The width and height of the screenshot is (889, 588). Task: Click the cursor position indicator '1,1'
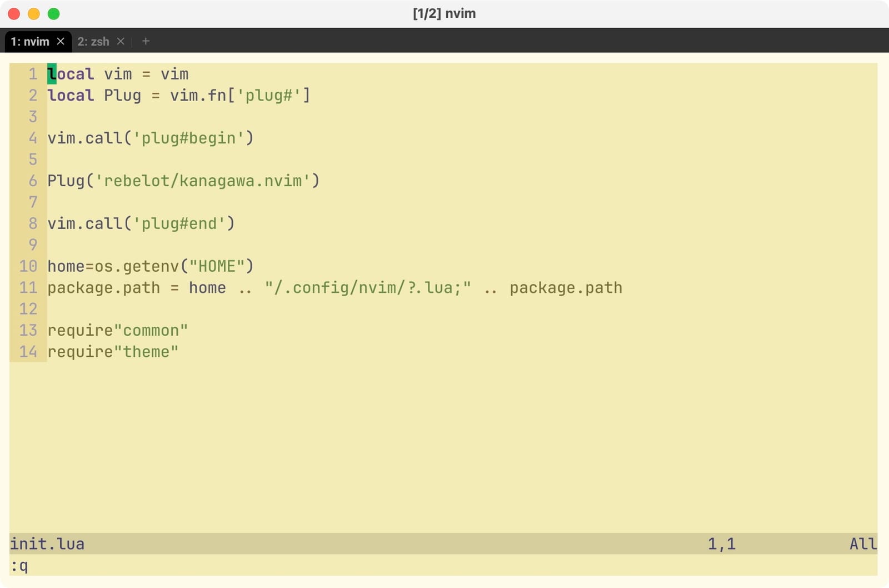coord(721,544)
